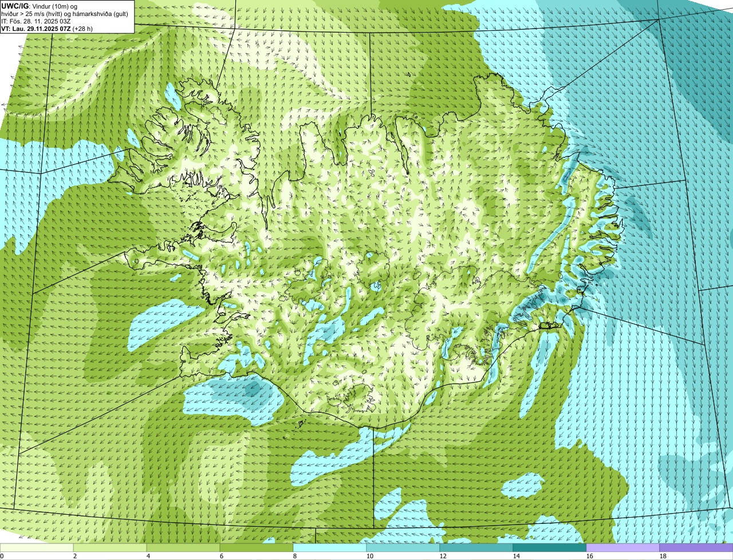
Task: Click the title line 'UWC/IG: Vindur (10m) og'
Action: click(40, 6)
